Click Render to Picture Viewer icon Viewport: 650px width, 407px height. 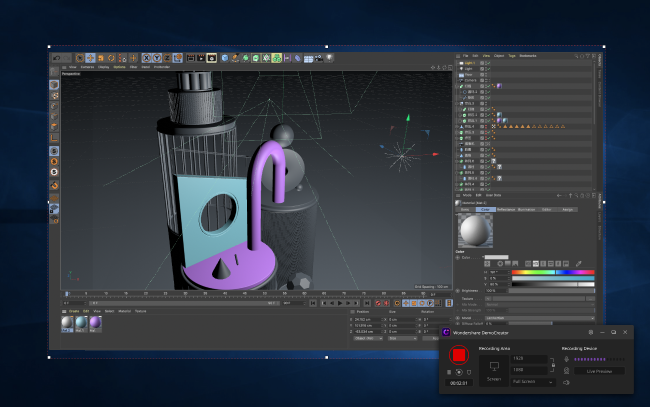coord(201,58)
